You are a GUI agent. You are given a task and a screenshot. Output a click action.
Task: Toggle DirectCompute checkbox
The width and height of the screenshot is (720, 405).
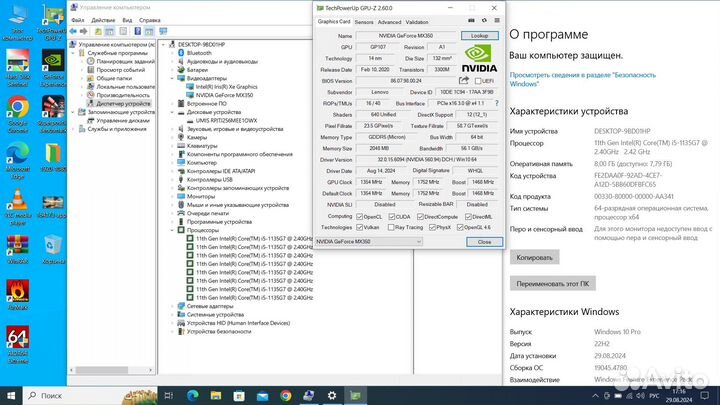[420, 217]
